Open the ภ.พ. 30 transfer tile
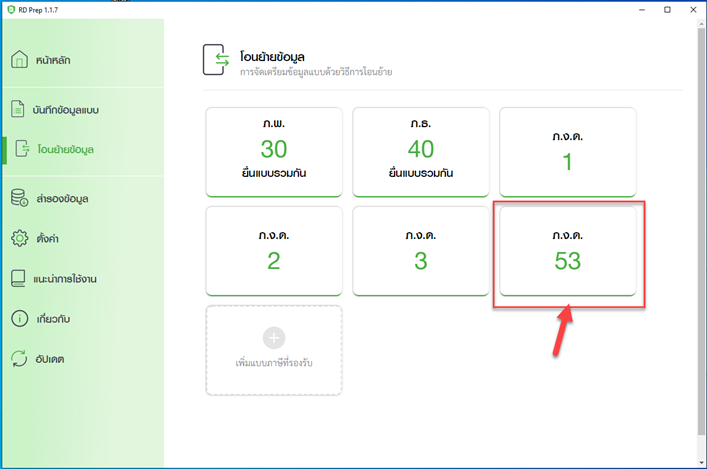This screenshot has height=469, width=707. pos(273,151)
